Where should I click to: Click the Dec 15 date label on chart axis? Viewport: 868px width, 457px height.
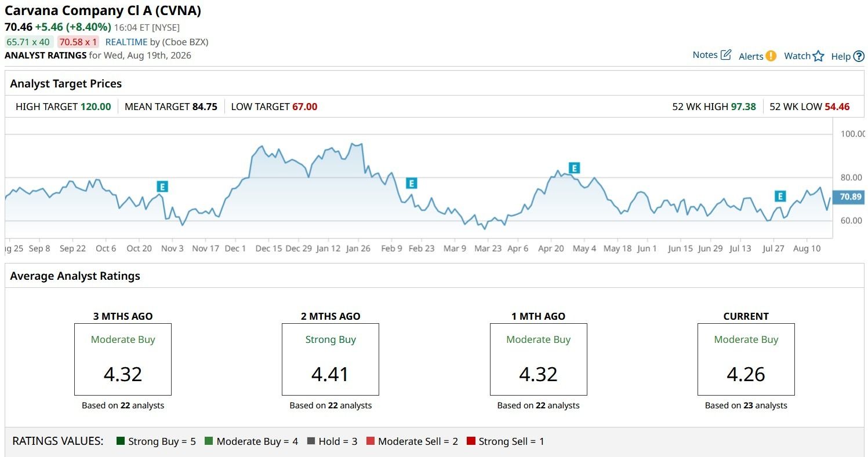click(x=269, y=248)
